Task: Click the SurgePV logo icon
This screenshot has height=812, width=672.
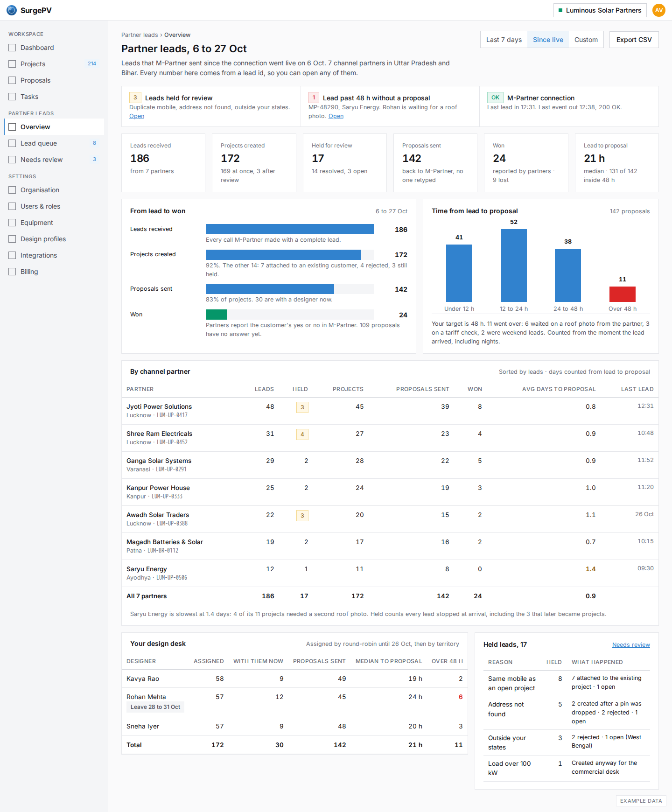Action: tap(12, 10)
